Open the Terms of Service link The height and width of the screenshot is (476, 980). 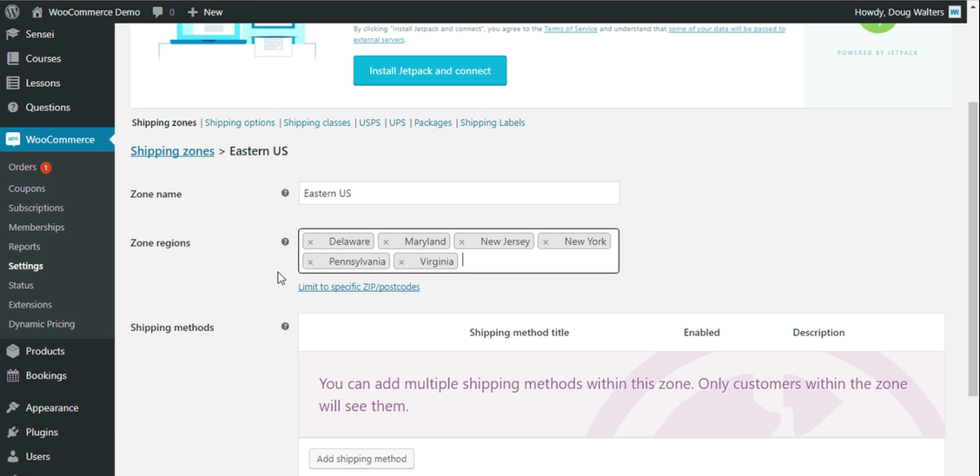click(x=571, y=29)
